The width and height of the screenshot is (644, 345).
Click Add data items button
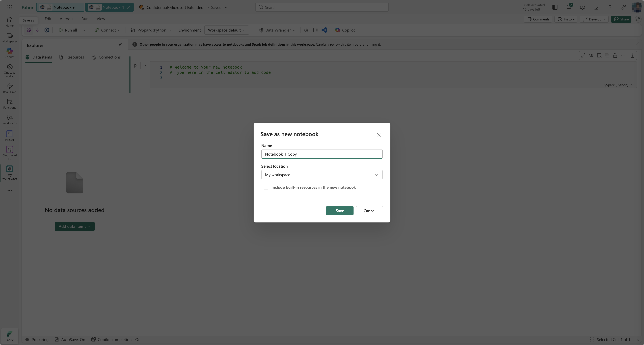[x=74, y=226]
